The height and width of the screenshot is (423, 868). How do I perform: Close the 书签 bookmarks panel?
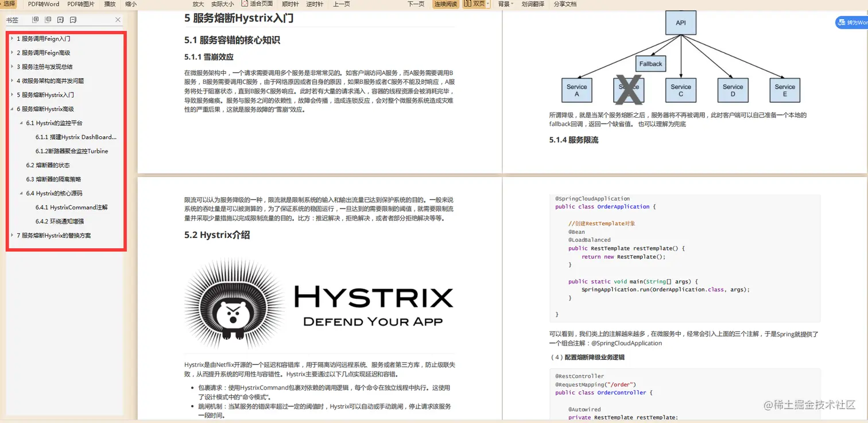pyautogui.click(x=118, y=20)
